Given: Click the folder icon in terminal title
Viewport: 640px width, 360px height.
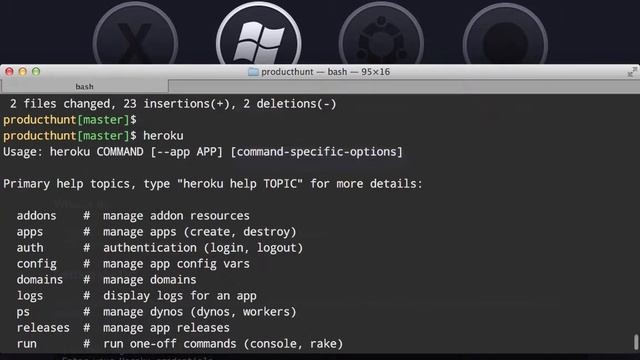Looking at the screenshot, I should (x=253, y=72).
